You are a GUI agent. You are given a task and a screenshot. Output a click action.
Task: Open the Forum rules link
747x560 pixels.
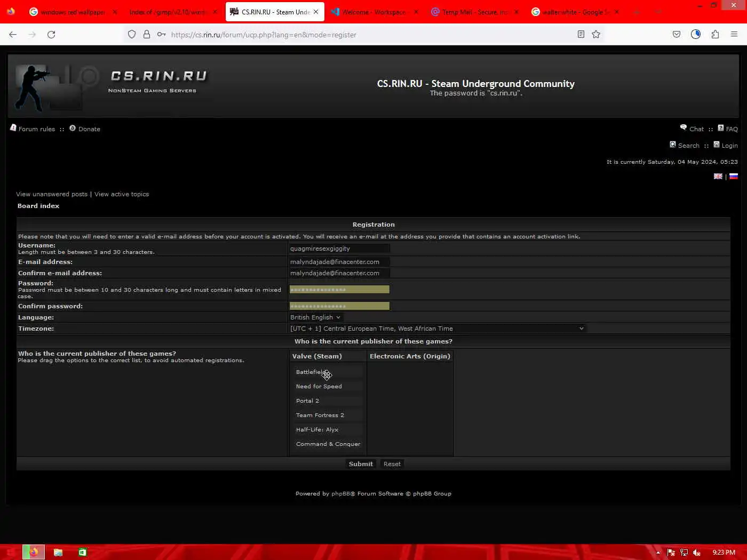37,129
